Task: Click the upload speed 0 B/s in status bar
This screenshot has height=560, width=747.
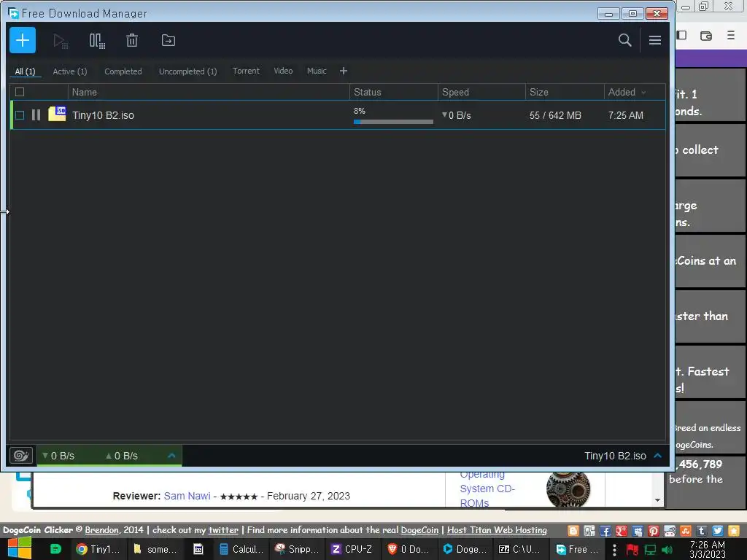Action: coord(122,456)
